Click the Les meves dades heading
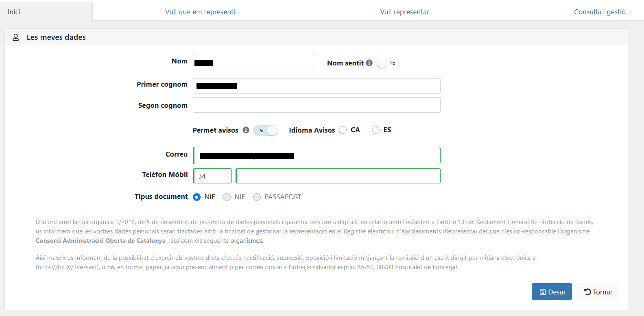Viewport: 644px width, 316px height. [x=56, y=37]
